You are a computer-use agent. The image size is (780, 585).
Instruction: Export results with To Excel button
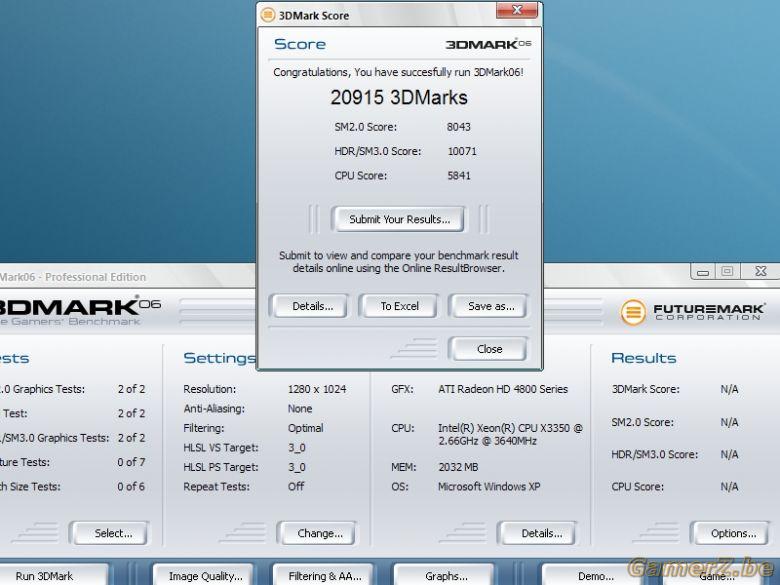pos(398,306)
